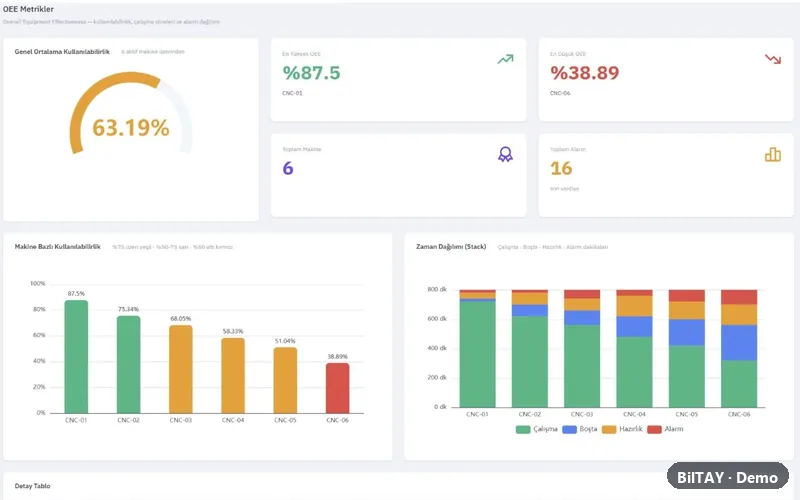Image resolution: width=800 pixels, height=500 pixels.
Task: Click the downward trend icon on lowest OEE card
Action: 772,59
